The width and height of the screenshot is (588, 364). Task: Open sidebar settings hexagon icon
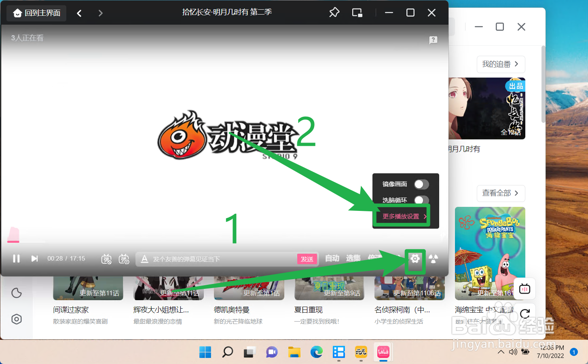[17, 319]
